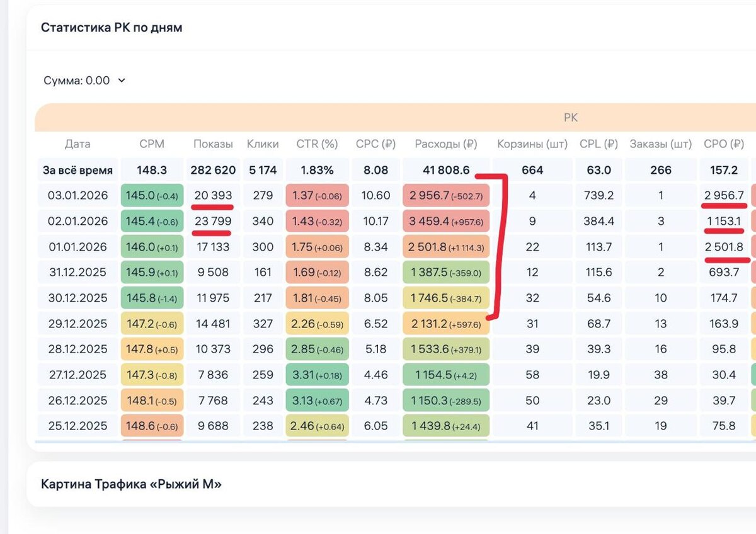Open the Сумма: 0.00 selector
This screenshot has height=534, width=756.
(84, 81)
